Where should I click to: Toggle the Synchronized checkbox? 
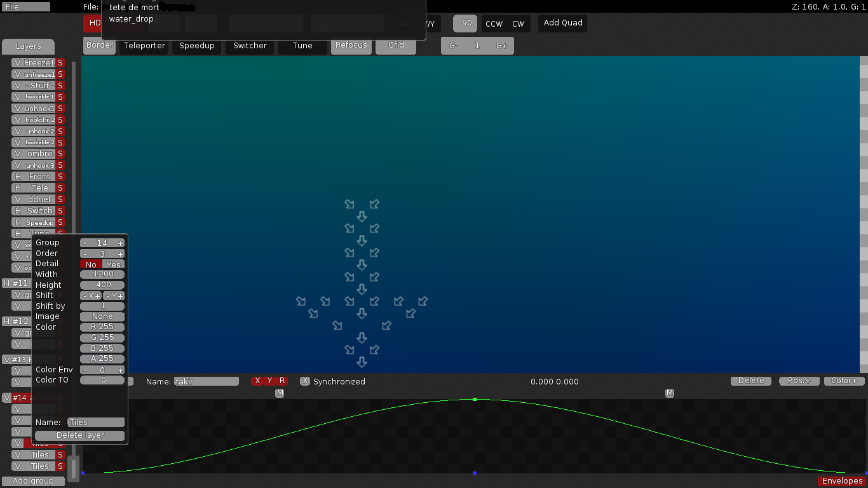(x=305, y=381)
